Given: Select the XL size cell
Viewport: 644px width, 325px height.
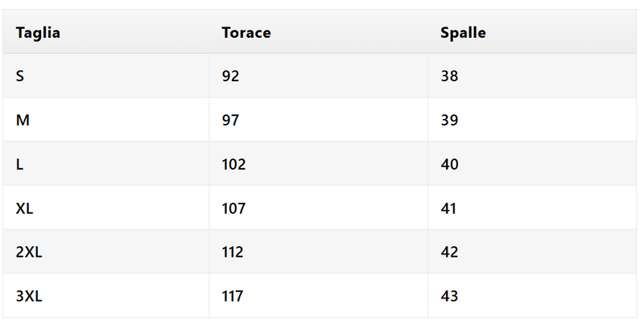Looking at the screenshot, I should 25,208.
